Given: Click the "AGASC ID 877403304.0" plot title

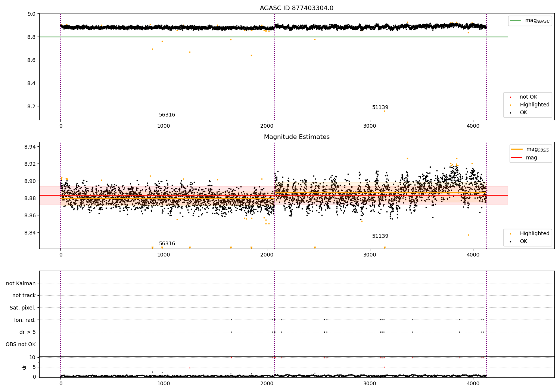Looking at the screenshot, I should pyautogui.click(x=296, y=8).
